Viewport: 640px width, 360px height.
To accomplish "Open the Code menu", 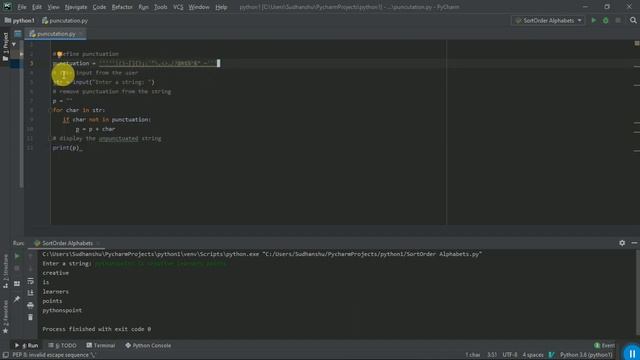I will tap(99, 7).
